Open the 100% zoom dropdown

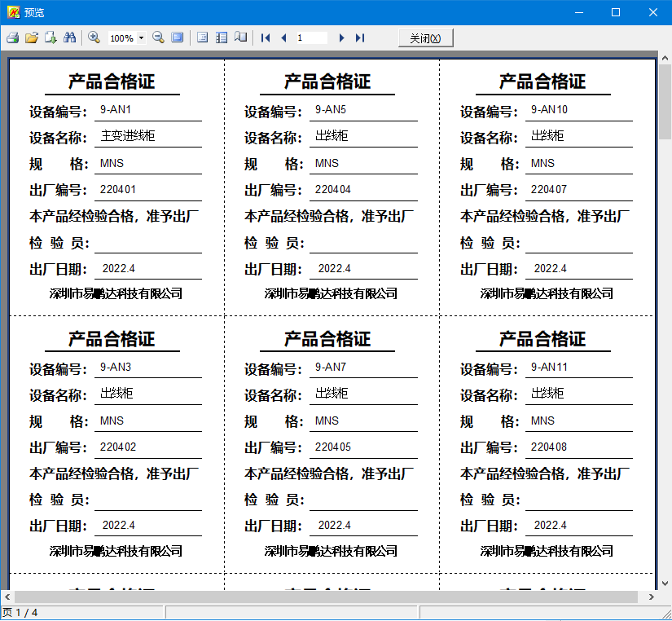click(x=141, y=38)
